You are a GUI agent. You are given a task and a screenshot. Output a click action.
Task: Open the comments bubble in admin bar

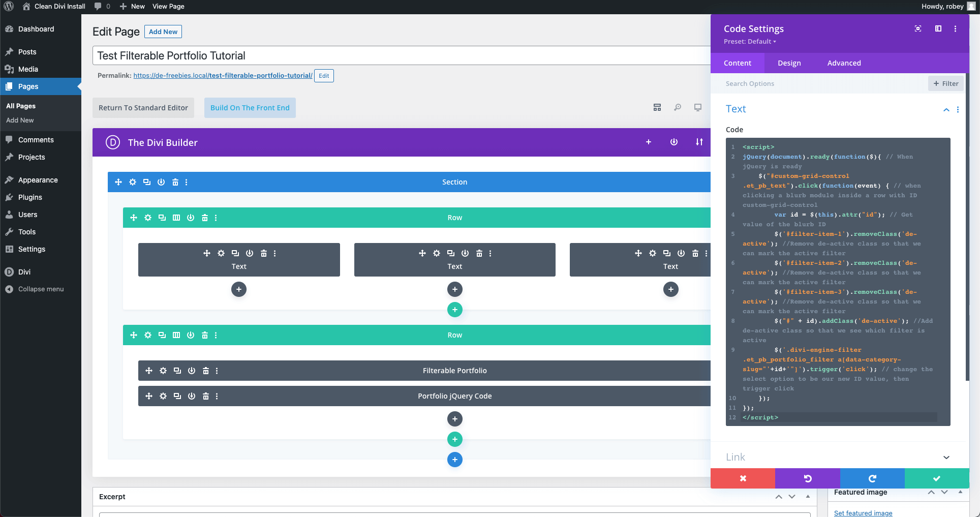102,7
